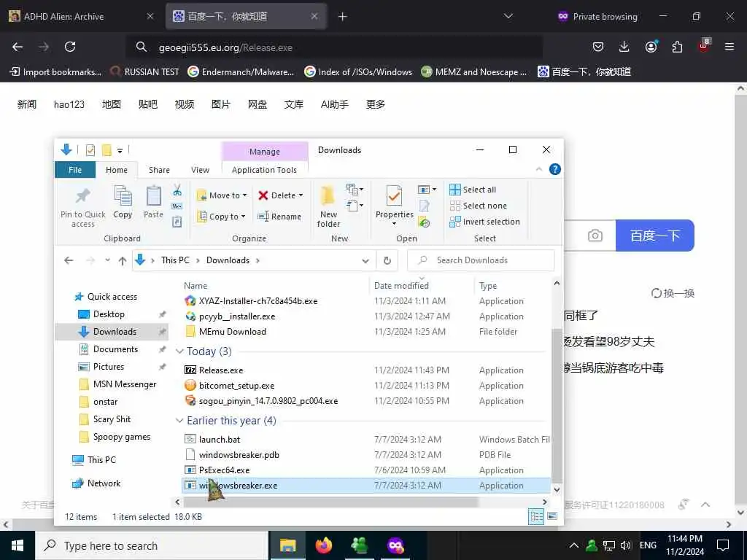Collapse the Earlier this year (4) group
Viewport: 747px width, 560px height.
coord(179,421)
